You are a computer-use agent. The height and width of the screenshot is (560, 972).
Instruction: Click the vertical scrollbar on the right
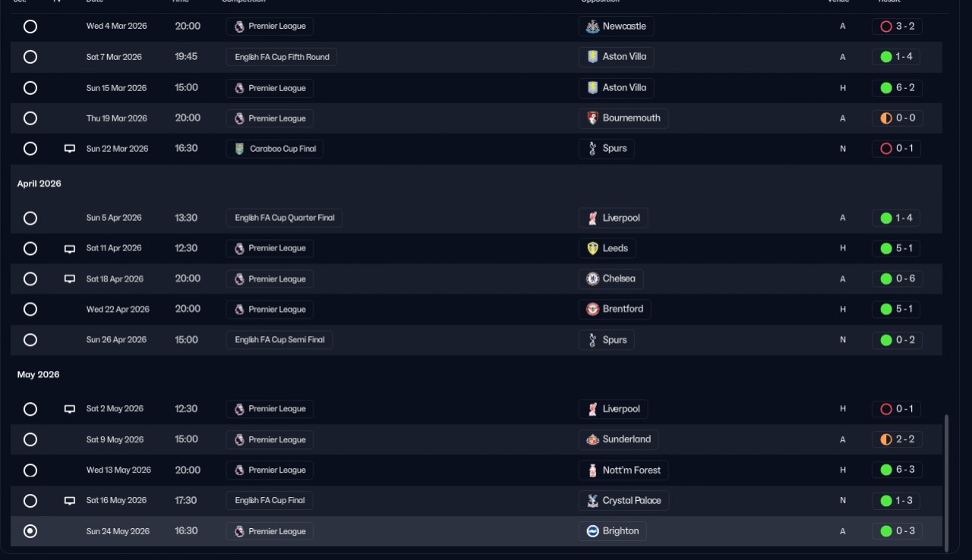click(x=946, y=482)
